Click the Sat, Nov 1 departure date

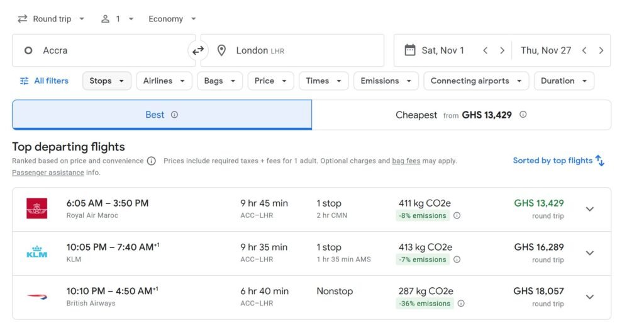443,50
